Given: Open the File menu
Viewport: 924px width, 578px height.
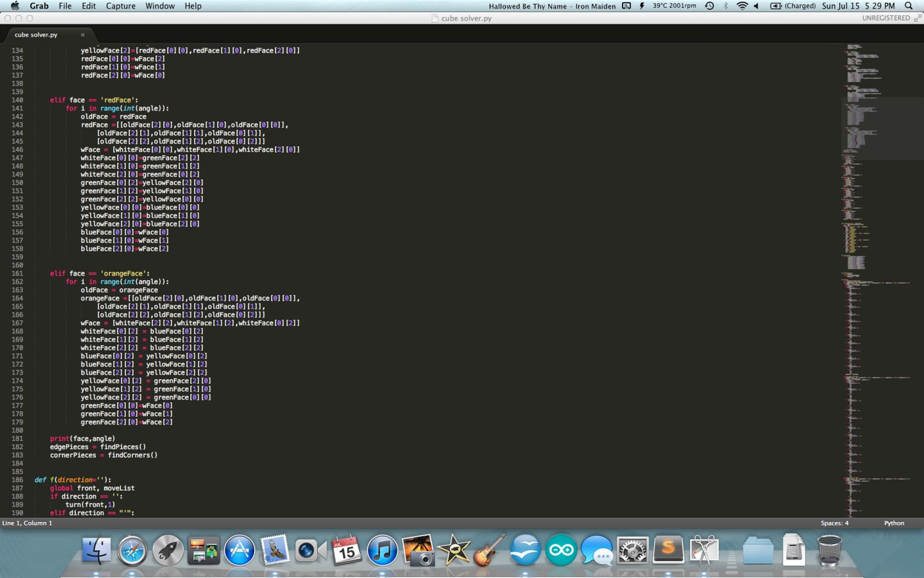Looking at the screenshot, I should (x=65, y=6).
